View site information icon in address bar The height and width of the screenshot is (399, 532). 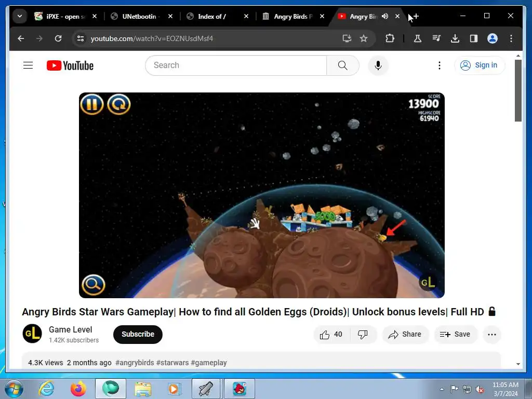[81, 38]
